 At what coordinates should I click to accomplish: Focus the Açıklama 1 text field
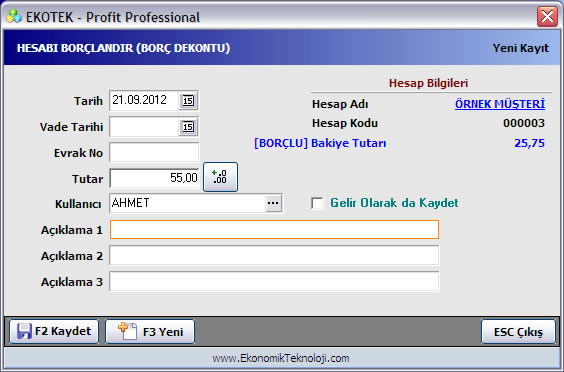click(x=274, y=230)
